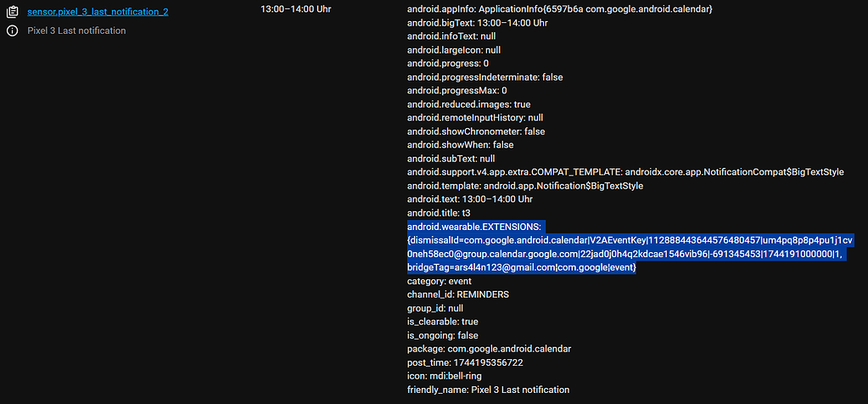This screenshot has width=868, height=404.
Task: Click the COMPAT_TEMPLATE attribute line
Action: click(x=625, y=172)
